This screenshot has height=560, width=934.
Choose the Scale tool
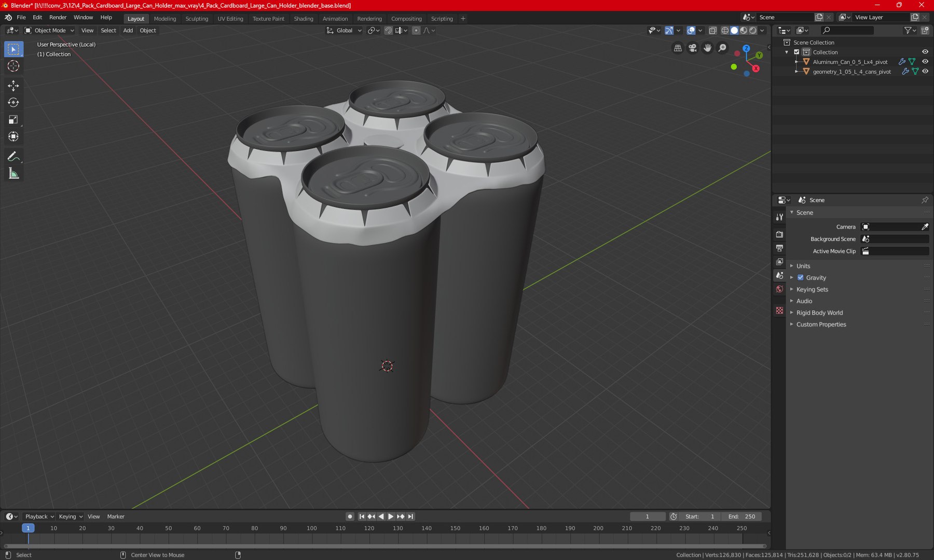coord(13,120)
